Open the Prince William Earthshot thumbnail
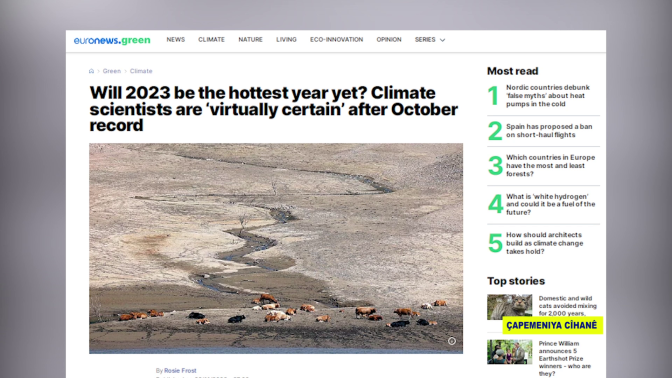 (509, 352)
